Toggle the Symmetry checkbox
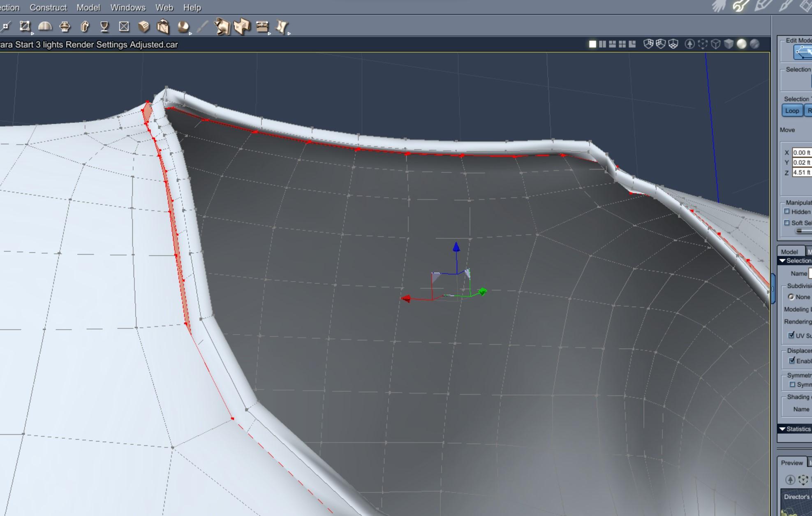The width and height of the screenshot is (812, 516). [x=792, y=384]
